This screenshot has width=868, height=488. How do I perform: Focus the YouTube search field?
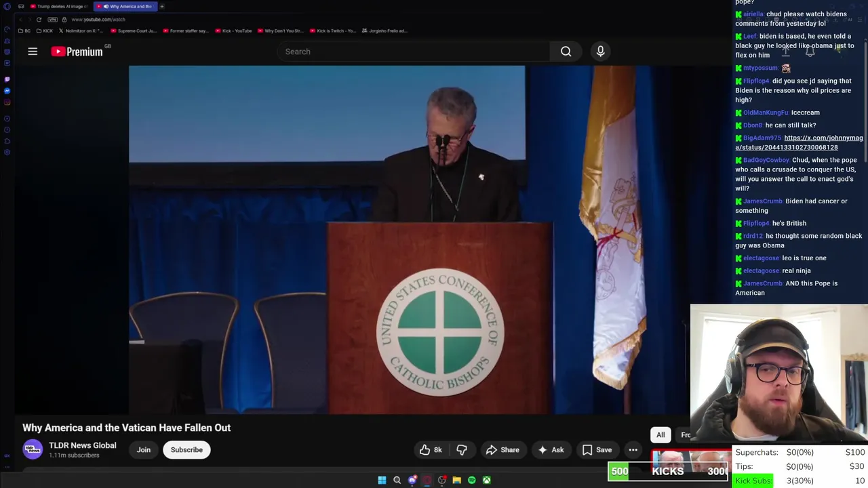click(x=413, y=52)
